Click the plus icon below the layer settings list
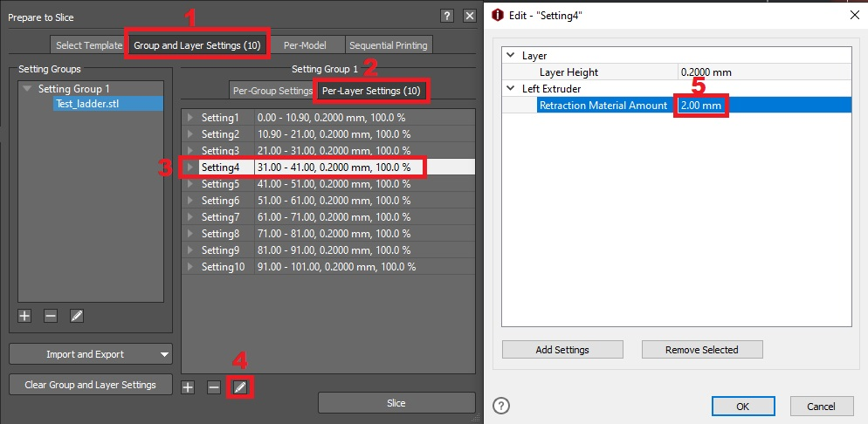 click(x=188, y=386)
